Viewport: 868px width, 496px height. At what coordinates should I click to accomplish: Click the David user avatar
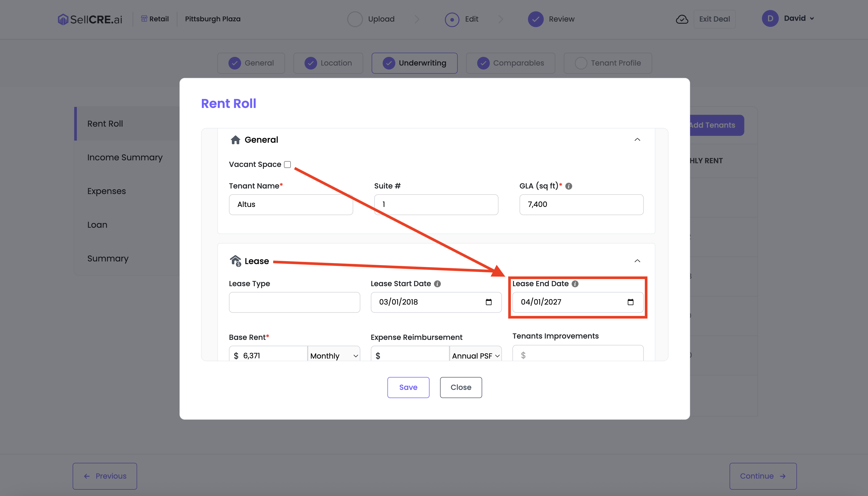pyautogui.click(x=770, y=18)
